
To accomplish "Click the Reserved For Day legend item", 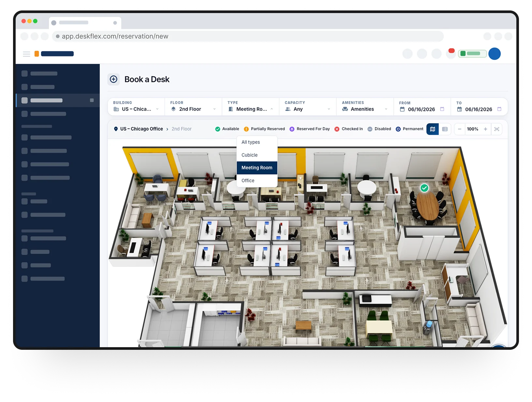I will pos(310,129).
